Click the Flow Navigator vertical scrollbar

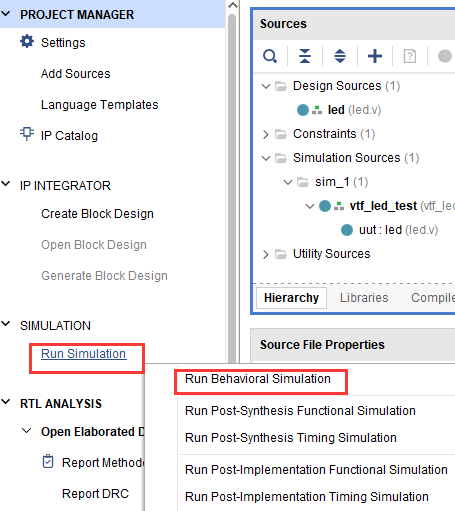232,187
